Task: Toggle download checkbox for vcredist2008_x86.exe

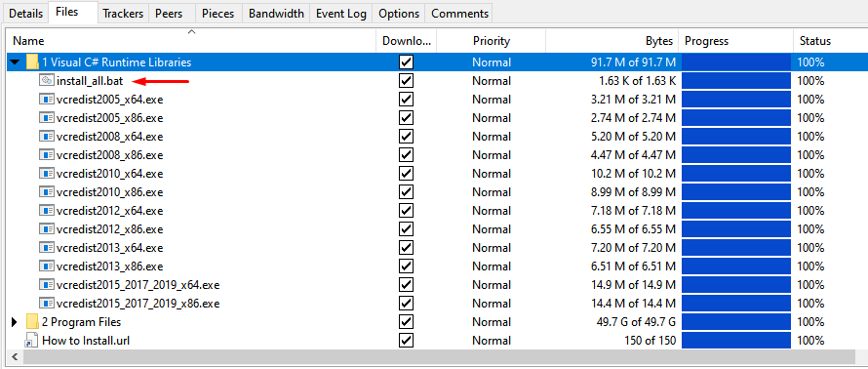Action: (407, 155)
